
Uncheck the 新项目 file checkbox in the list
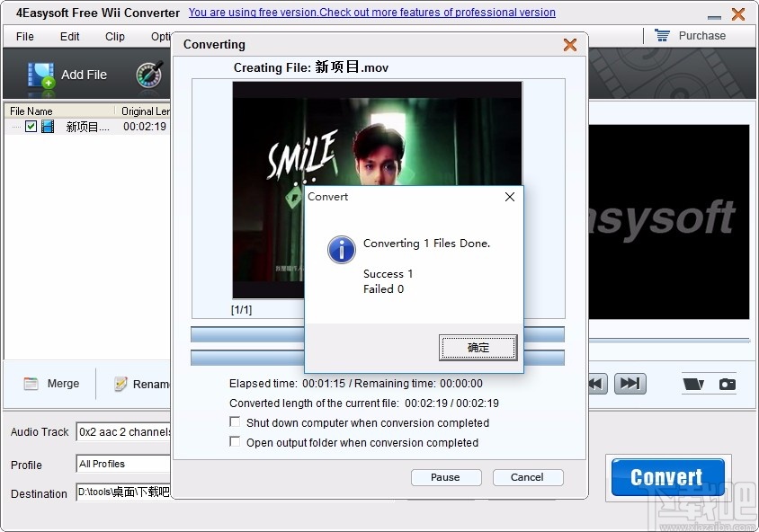point(31,127)
